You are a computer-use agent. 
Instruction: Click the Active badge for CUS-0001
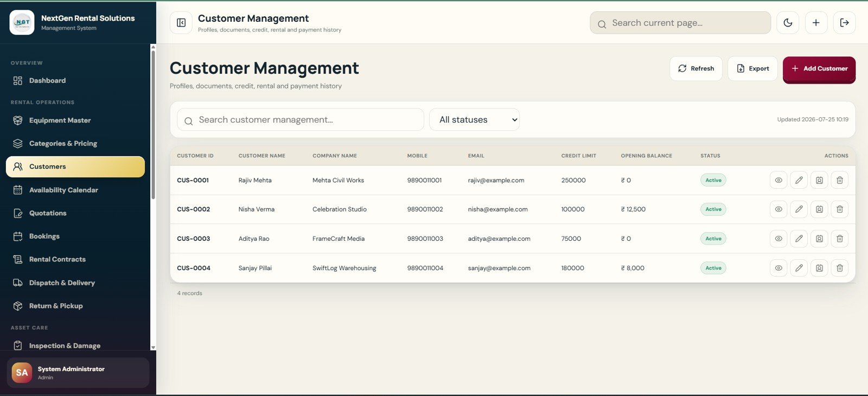tap(713, 180)
